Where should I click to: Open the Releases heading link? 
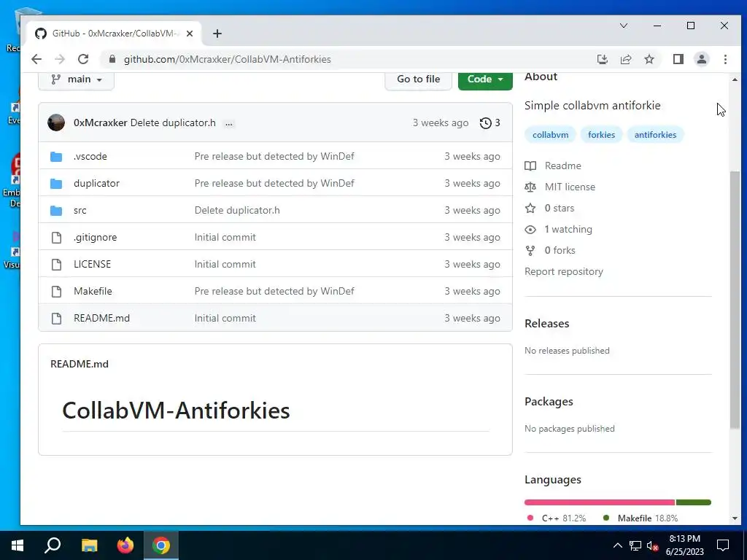coord(546,323)
